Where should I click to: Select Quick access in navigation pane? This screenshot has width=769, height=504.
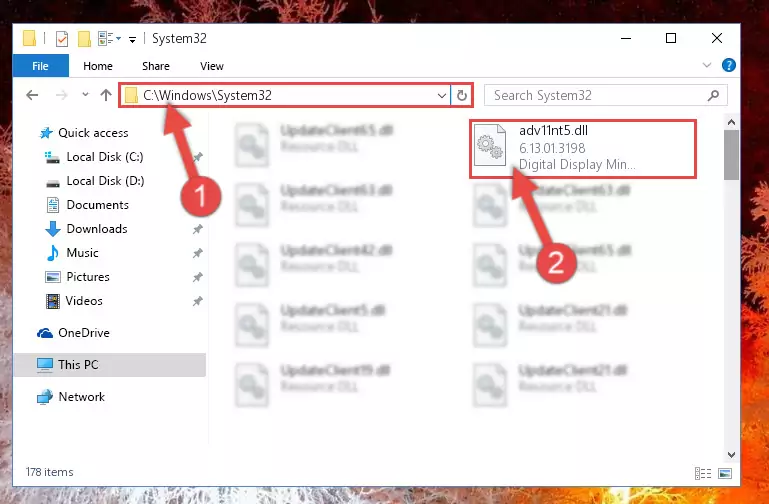93,133
